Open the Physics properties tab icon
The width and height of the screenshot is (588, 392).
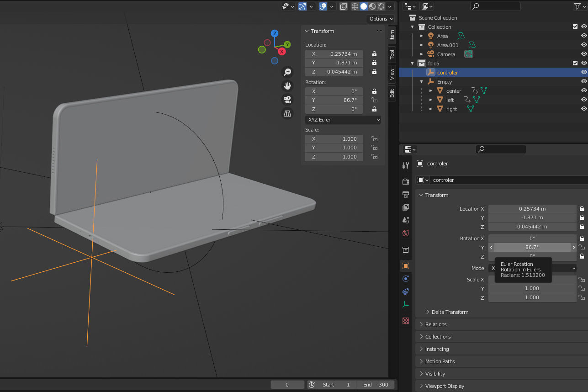(x=405, y=279)
